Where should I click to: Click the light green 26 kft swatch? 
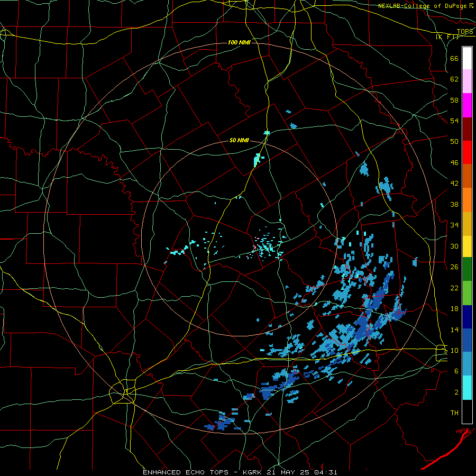point(467,293)
